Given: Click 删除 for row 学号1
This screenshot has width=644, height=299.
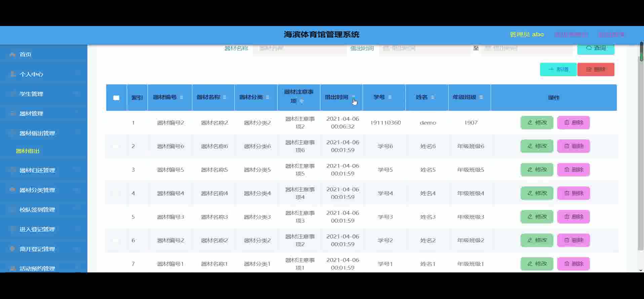Looking at the screenshot, I should (573, 264).
